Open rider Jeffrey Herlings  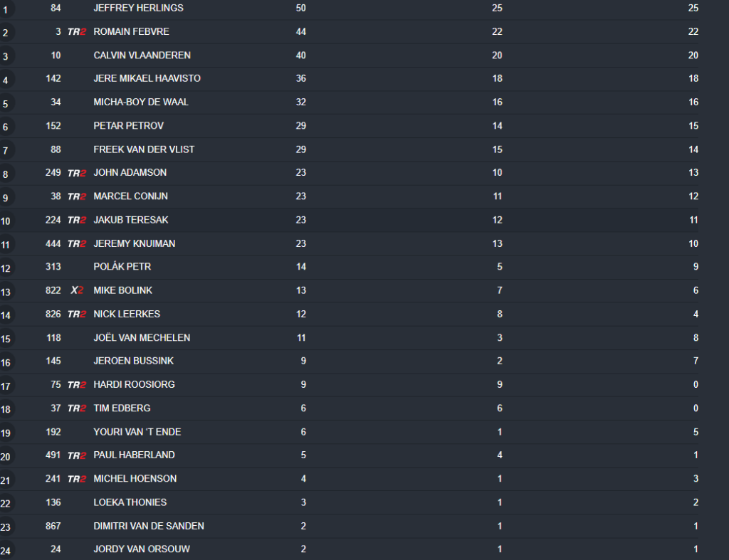(138, 8)
